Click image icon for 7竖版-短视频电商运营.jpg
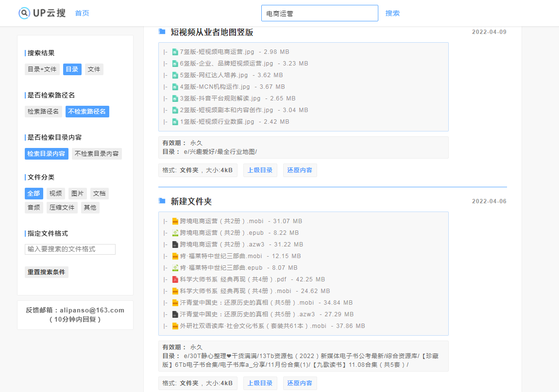 pos(175,52)
